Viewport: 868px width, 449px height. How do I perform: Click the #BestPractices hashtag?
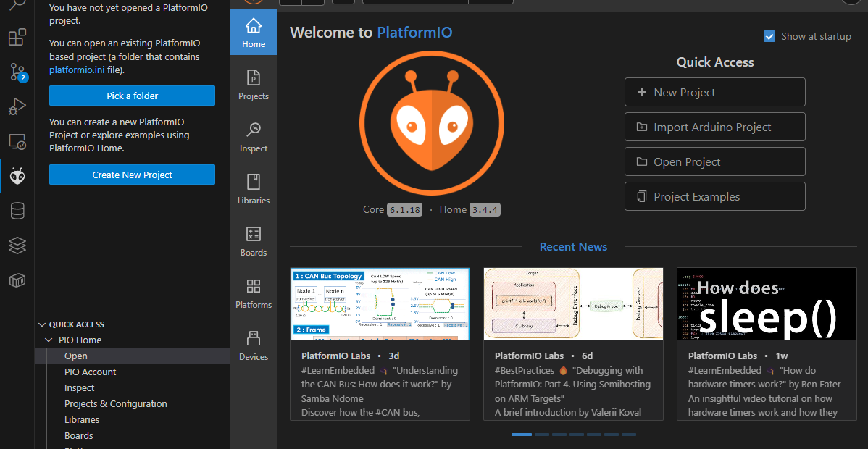pyautogui.click(x=524, y=370)
